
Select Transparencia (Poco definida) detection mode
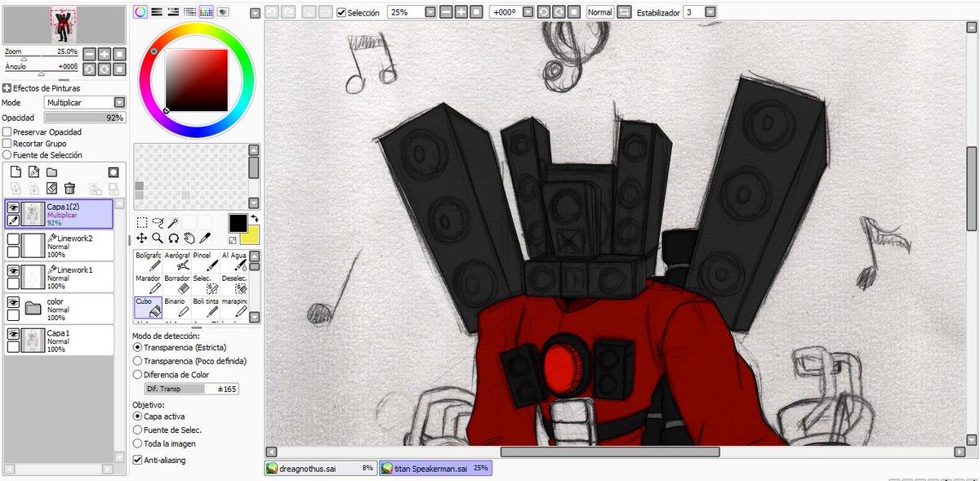pos(137,361)
